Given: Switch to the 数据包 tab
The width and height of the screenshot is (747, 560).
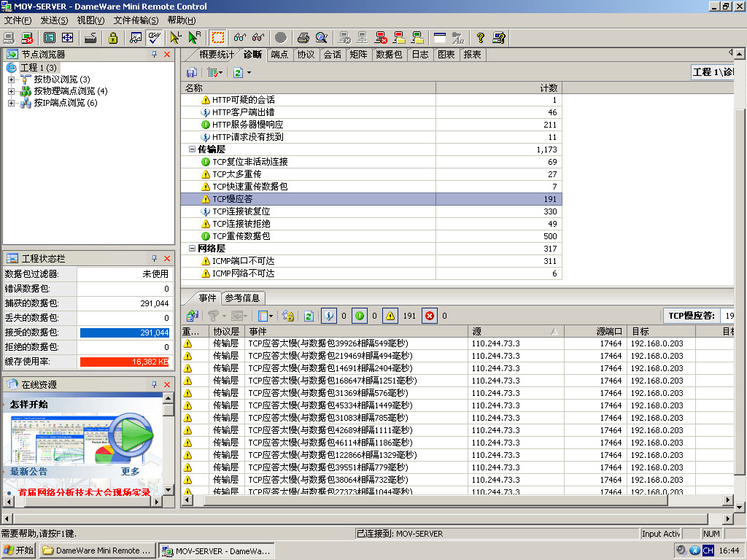Looking at the screenshot, I should [x=389, y=55].
